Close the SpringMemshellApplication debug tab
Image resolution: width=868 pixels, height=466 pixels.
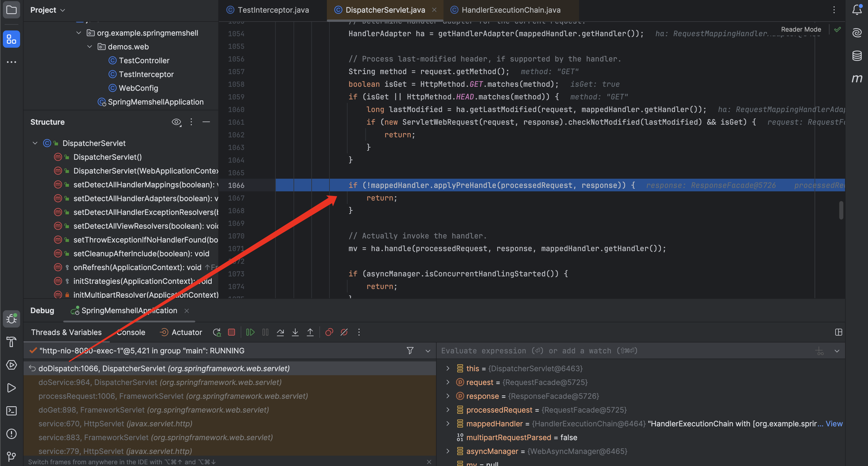tap(187, 311)
